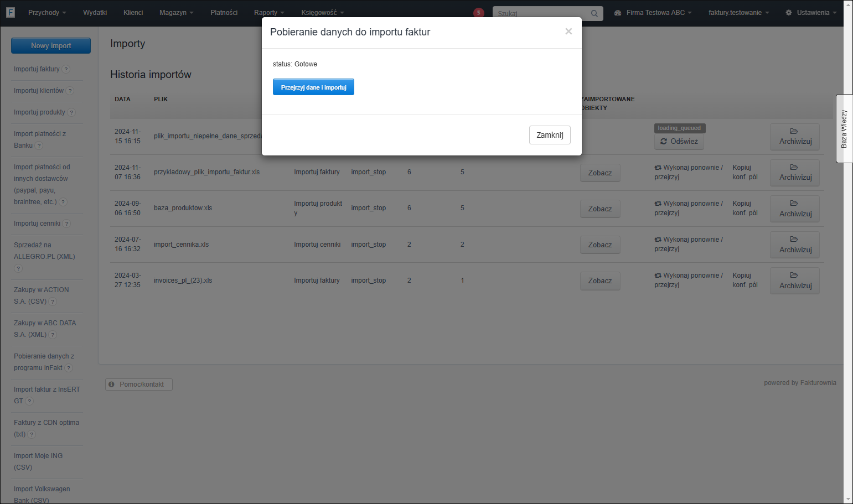Open Płatności menu item
Screen dimensions: 853x504
point(224,13)
